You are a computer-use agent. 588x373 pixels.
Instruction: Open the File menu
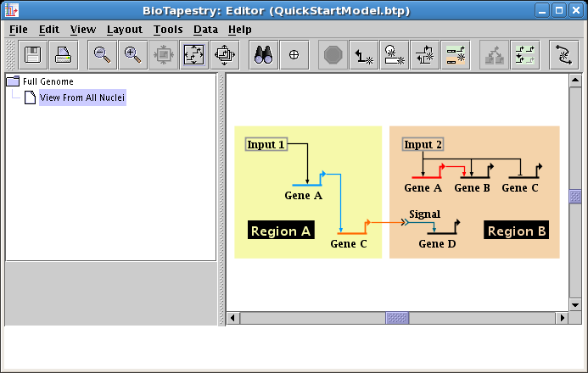click(18, 29)
